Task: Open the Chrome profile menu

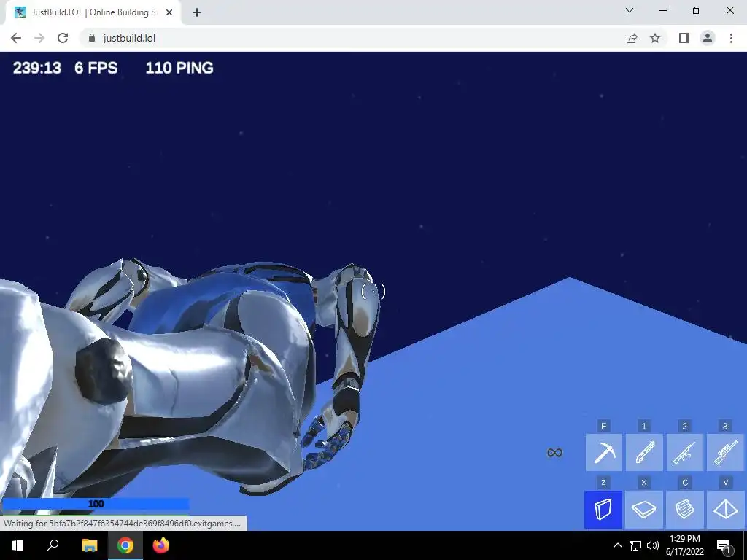Action: [x=708, y=38]
